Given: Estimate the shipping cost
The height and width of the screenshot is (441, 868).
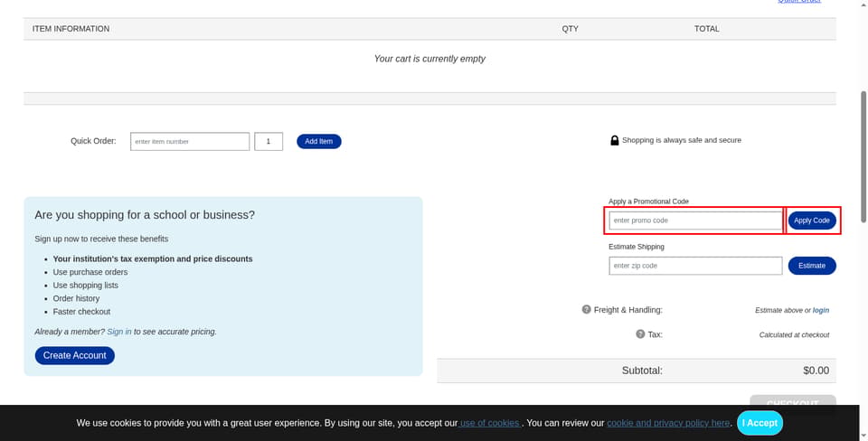Looking at the screenshot, I should coord(812,266).
